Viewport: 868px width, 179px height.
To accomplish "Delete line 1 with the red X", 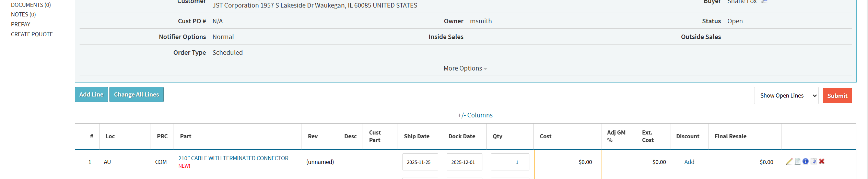I will click(x=822, y=162).
